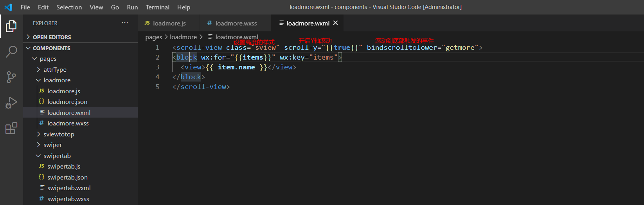
Task: Click 'item.name' in line 3
Action: pyautogui.click(x=236, y=67)
